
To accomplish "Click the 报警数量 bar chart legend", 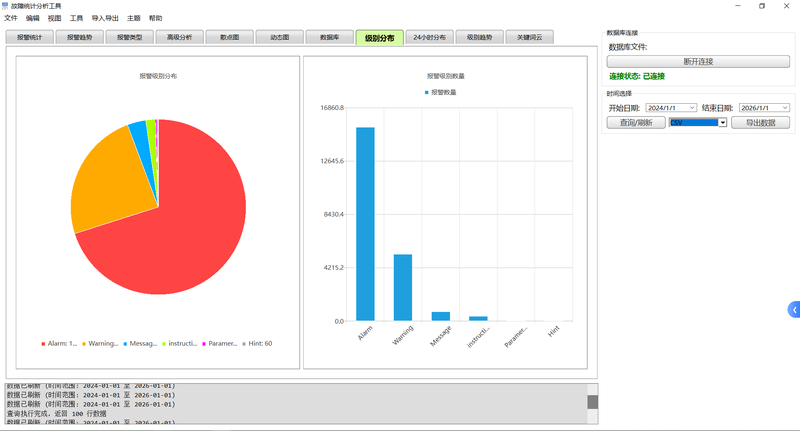I will 441,92.
